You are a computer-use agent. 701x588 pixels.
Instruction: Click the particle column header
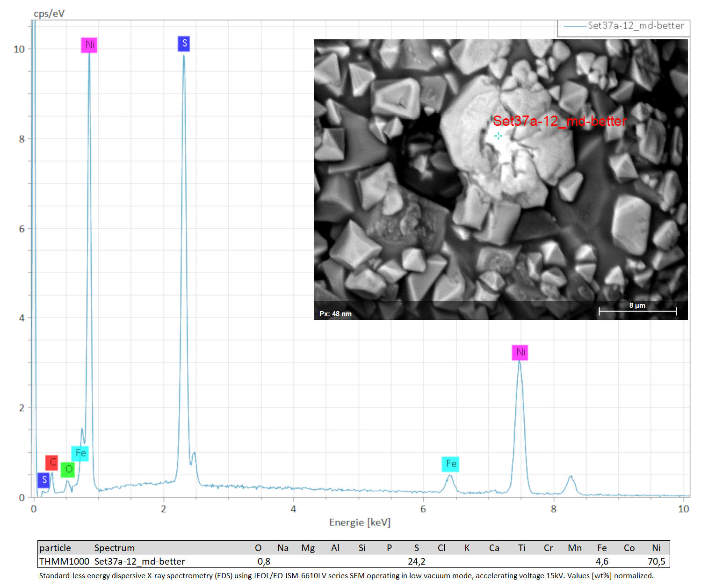point(55,548)
